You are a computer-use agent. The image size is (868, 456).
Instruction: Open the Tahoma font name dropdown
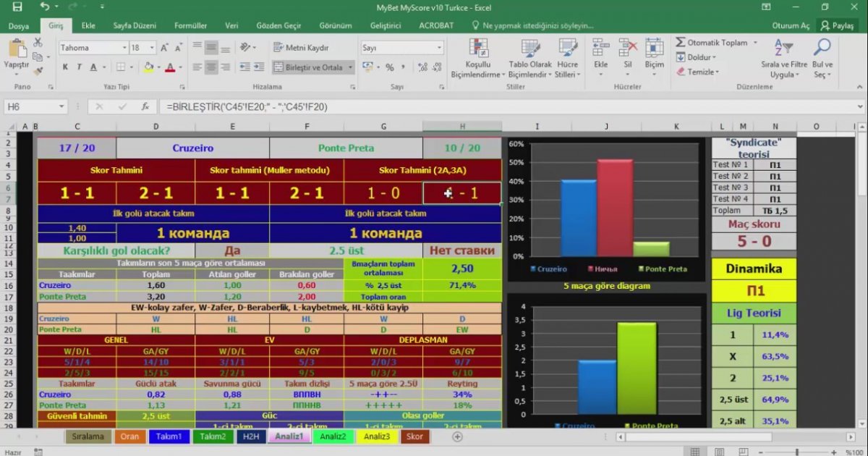pyautogui.click(x=123, y=48)
